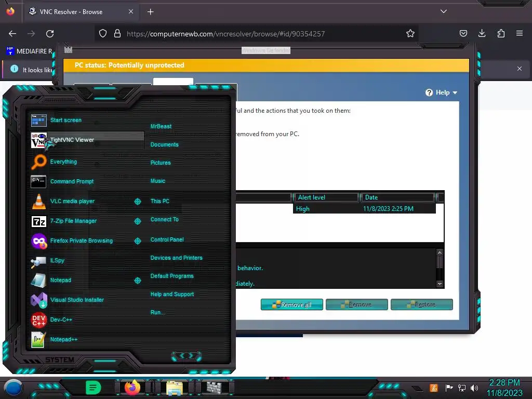Open MEDIAFIRE bookmark in bookmarks bar
Image resolution: width=532 pixels, height=399 pixels.
[30, 51]
